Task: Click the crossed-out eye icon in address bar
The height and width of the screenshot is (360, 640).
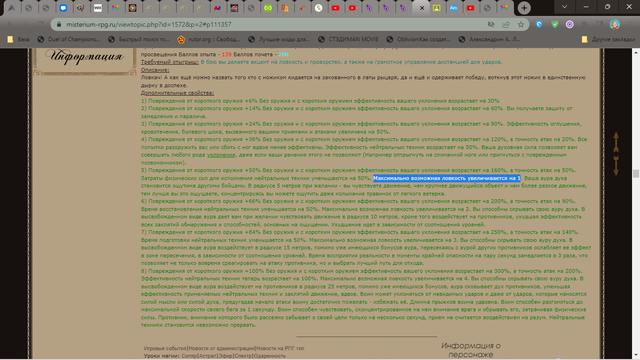Action: click(x=491, y=24)
